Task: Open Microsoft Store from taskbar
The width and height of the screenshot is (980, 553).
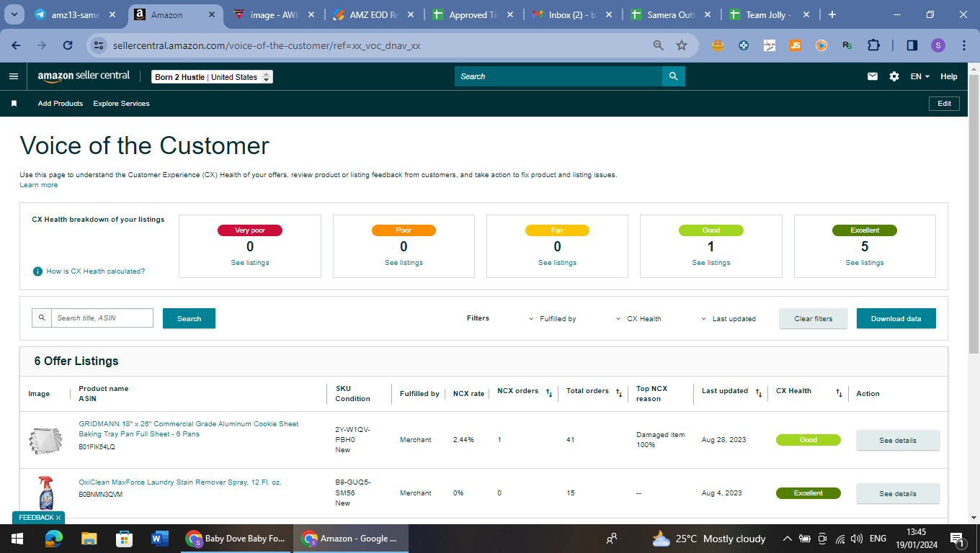Action: tap(124, 539)
